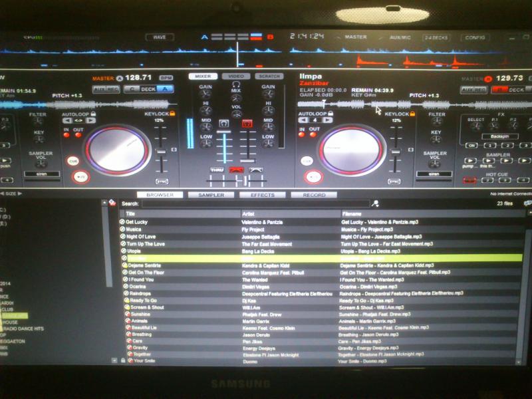The width and height of the screenshot is (532, 399).
Task: Open the CONFIG button in top bar
Action: [x=475, y=37]
